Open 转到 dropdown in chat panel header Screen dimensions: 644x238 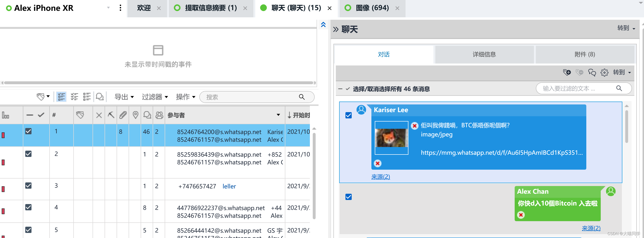[x=626, y=28]
